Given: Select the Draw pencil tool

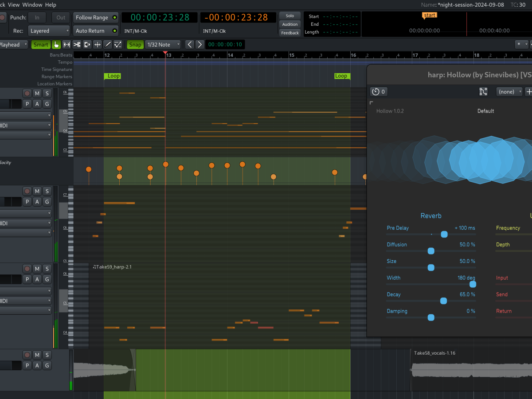Looking at the screenshot, I should [108, 44].
